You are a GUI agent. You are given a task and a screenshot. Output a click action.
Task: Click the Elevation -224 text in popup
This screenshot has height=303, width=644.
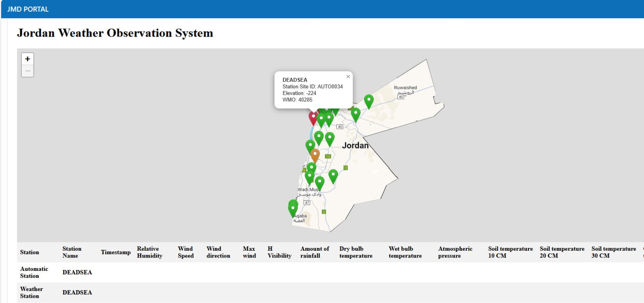click(299, 93)
